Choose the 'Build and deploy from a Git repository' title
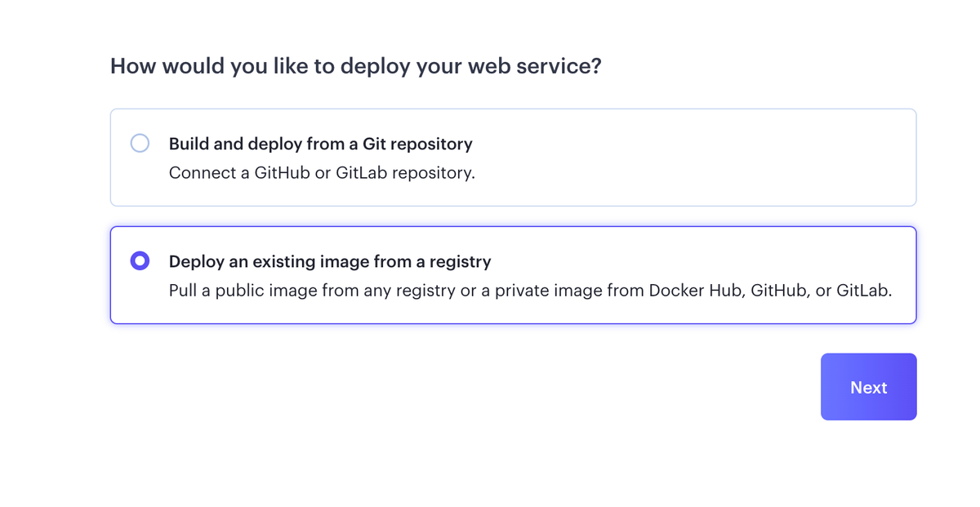Image resolution: width=980 pixels, height=507 pixels. 320,145
